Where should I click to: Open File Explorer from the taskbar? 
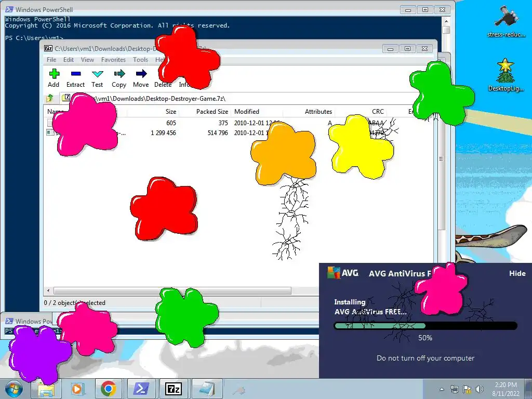(46, 389)
